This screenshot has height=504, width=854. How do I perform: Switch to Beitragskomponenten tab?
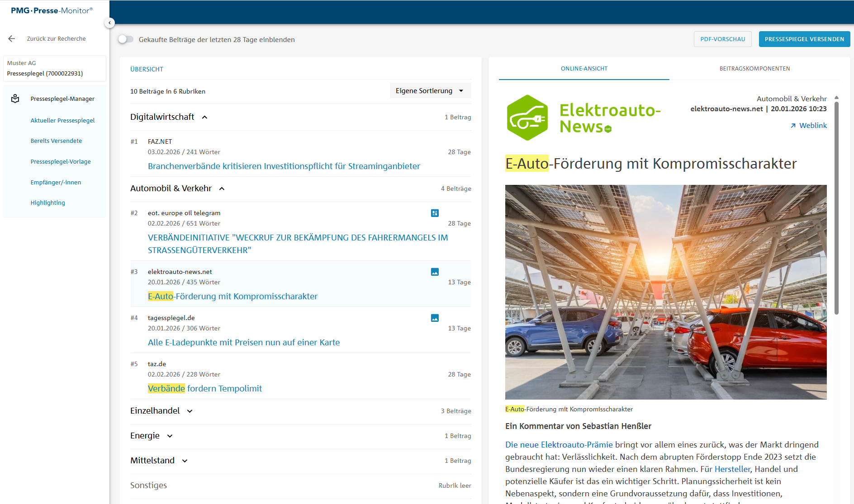point(754,69)
